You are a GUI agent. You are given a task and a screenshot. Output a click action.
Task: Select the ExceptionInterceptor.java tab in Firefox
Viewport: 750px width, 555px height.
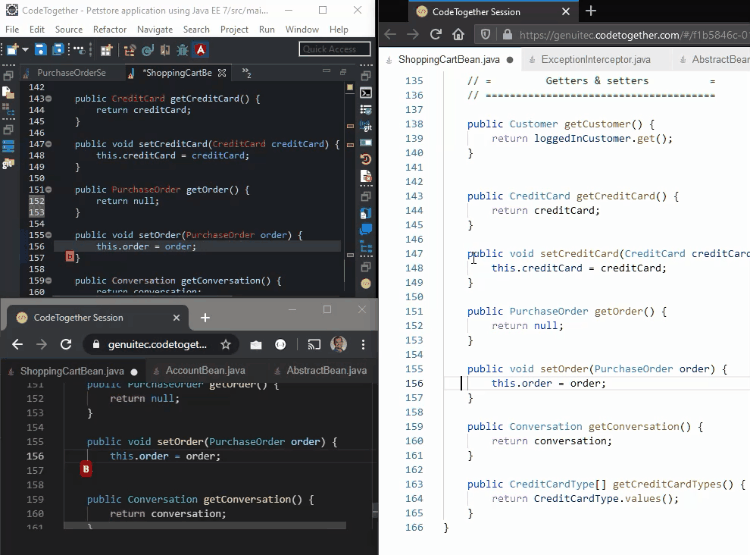[594, 60]
